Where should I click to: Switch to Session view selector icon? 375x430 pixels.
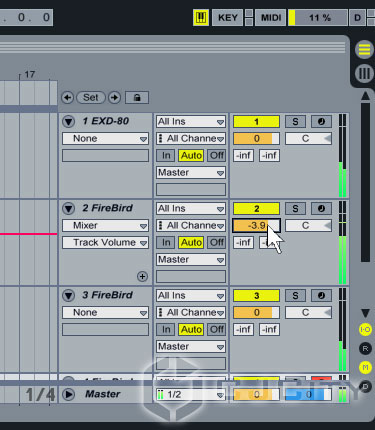click(x=364, y=73)
